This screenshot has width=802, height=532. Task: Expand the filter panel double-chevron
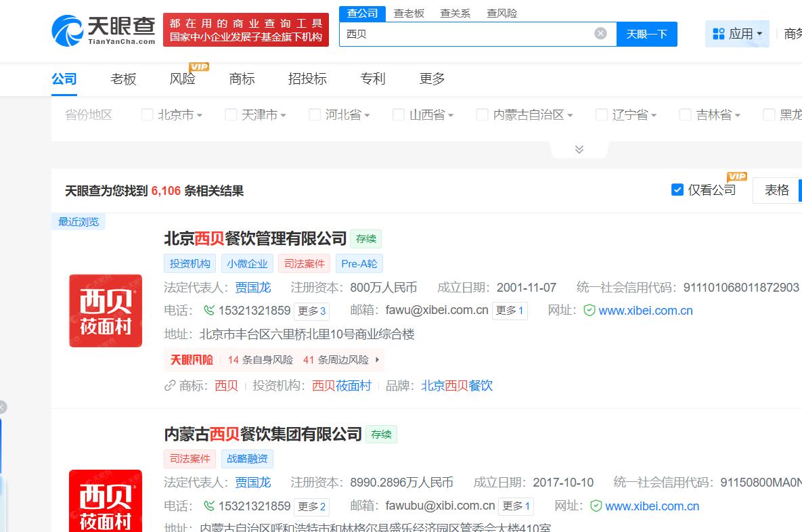[x=579, y=150]
